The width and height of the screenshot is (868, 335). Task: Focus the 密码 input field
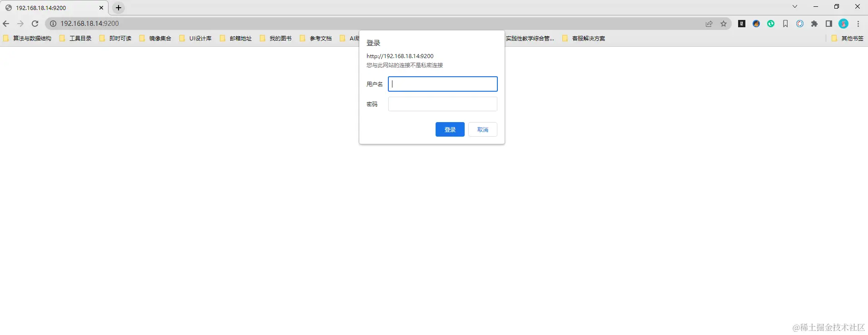[x=443, y=104]
